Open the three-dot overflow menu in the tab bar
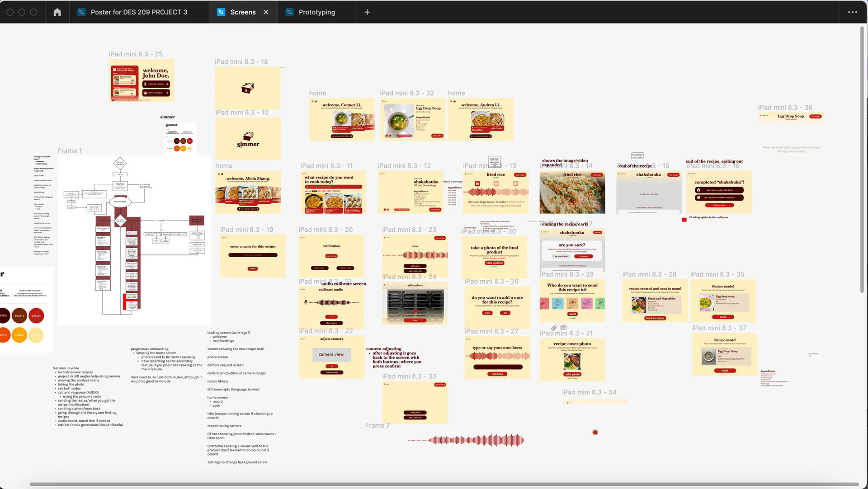The image size is (868, 489). (853, 12)
